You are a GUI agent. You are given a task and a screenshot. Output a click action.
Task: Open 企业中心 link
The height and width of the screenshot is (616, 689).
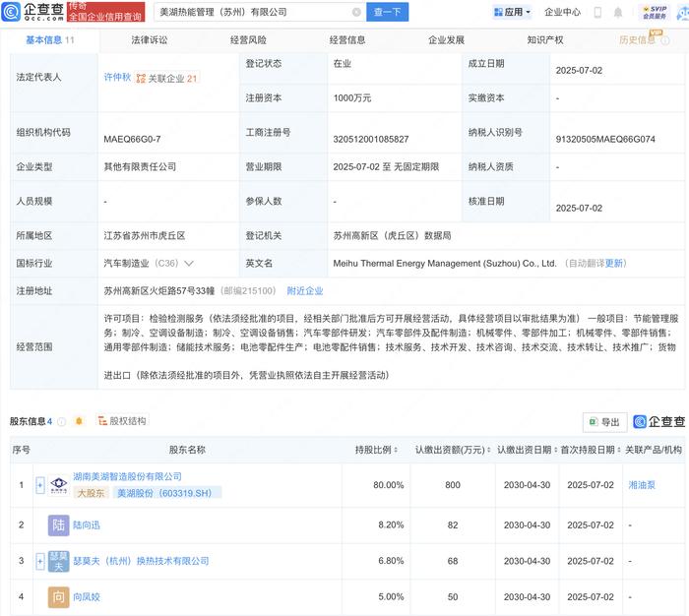tap(562, 13)
